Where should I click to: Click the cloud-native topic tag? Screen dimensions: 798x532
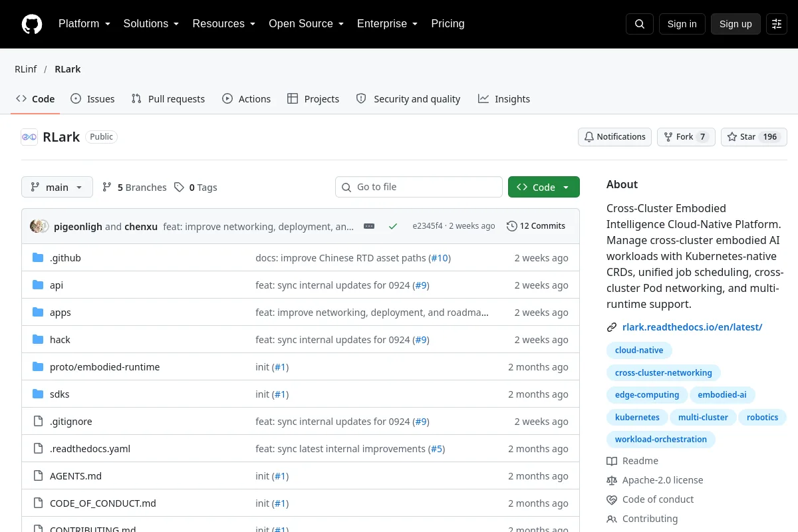click(639, 350)
